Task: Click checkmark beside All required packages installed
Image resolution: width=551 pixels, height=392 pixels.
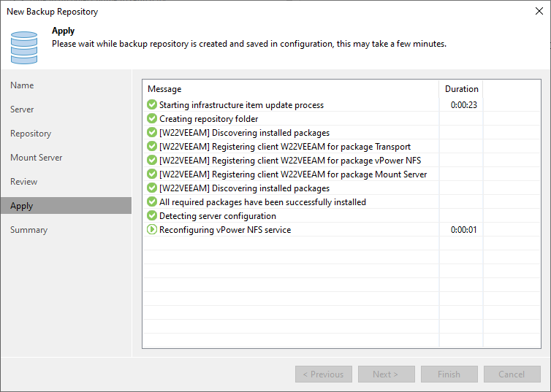Action: pos(152,201)
